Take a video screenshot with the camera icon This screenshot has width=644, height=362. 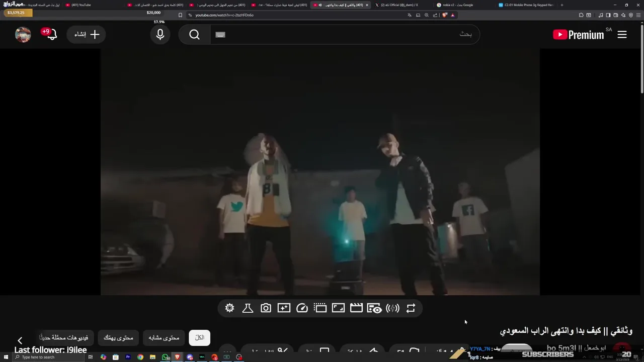(266, 308)
